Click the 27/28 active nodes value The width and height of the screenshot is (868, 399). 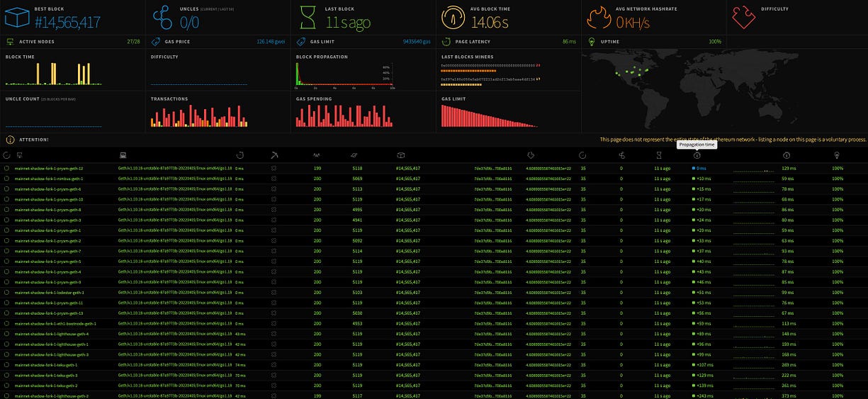point(133,42)
